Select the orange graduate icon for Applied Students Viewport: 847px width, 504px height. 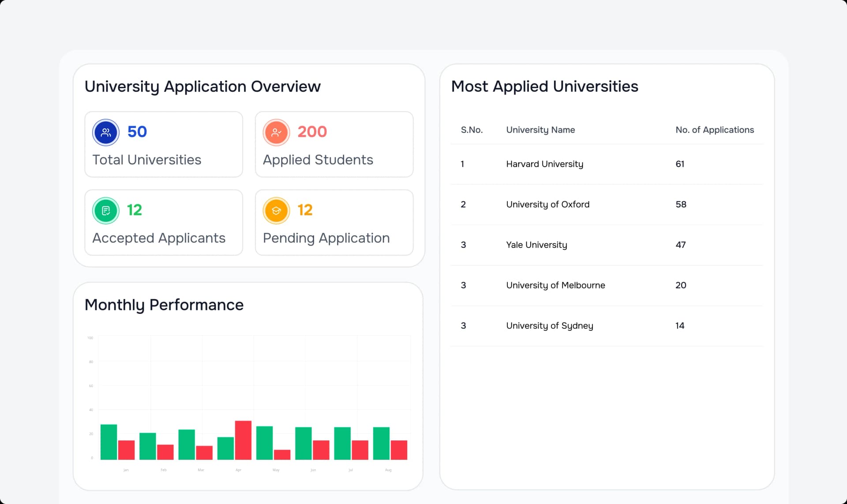pos(276,132)
